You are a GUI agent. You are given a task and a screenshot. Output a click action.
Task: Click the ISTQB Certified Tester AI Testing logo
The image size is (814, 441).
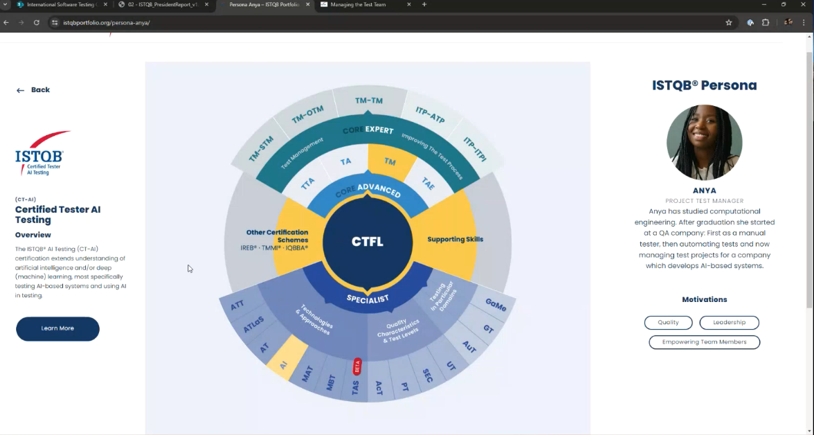[42, 153]
